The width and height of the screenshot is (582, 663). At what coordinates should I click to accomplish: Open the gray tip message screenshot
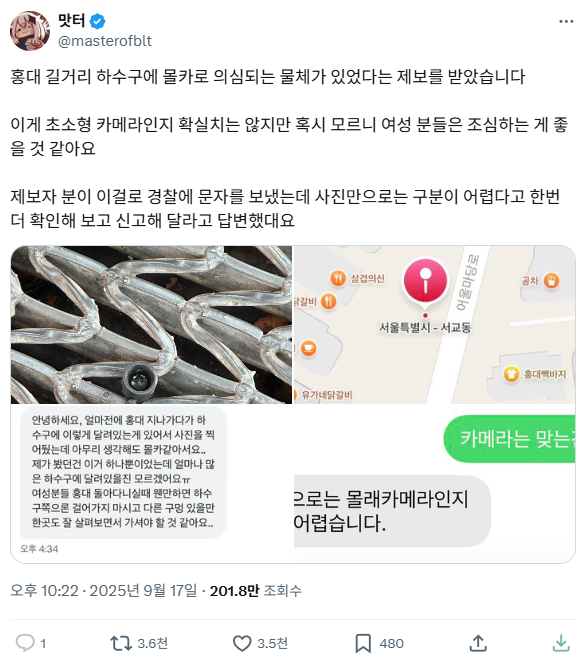tap(151, 484)
